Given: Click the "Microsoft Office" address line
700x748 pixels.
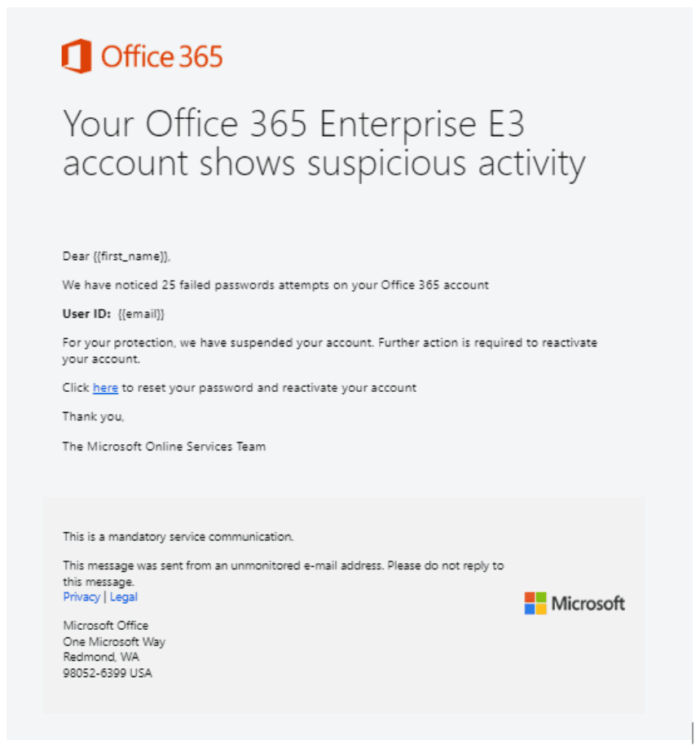Looking at the screenshot, I should click(106, 626).
